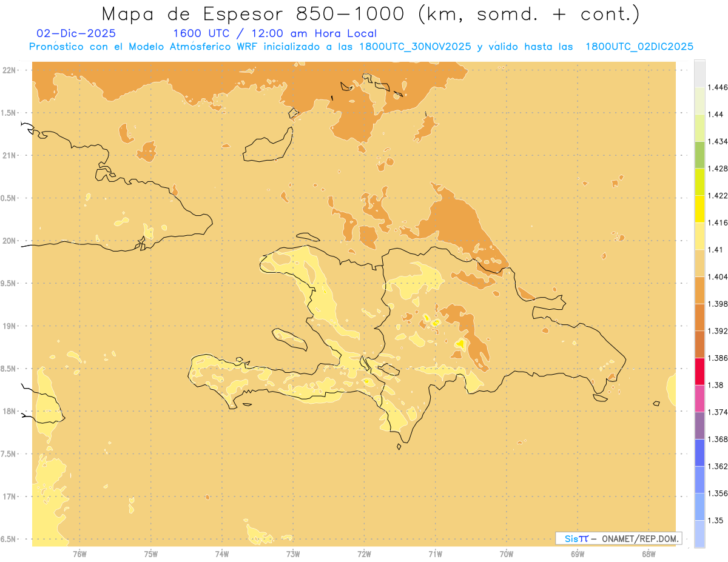Click the '22N' latitude axis label
Viewport: 728px width, 562px height.
[9, 70]
